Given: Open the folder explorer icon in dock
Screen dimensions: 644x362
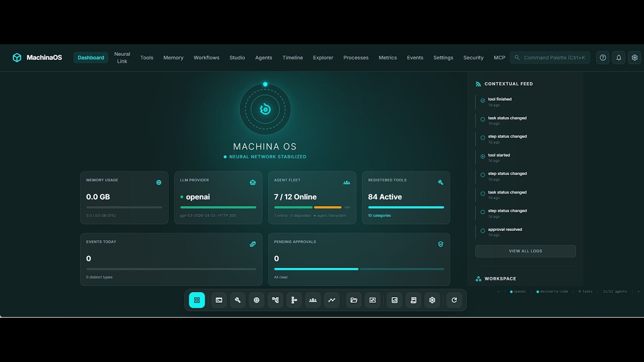Looking at the screenshot, I should [x=354, y=300].
